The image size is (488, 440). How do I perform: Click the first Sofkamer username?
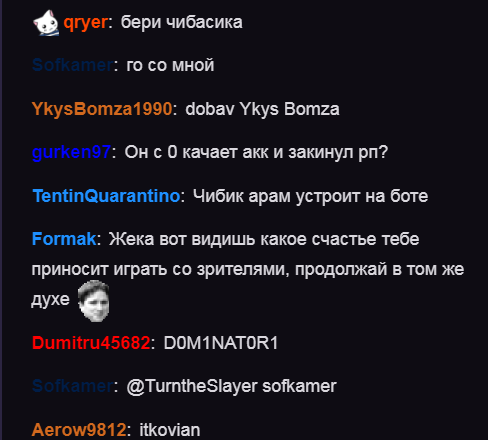[73, 65]
